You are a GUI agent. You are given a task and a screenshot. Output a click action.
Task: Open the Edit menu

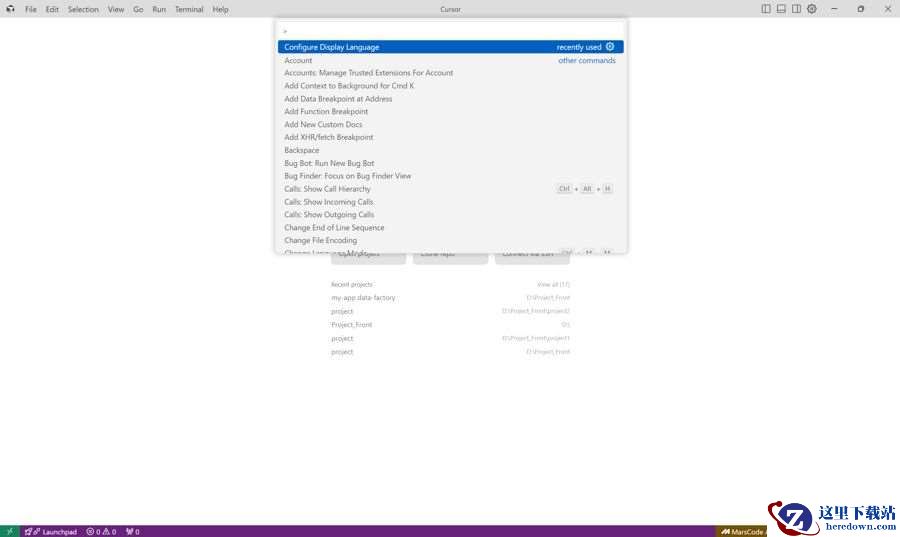point(52,9)
